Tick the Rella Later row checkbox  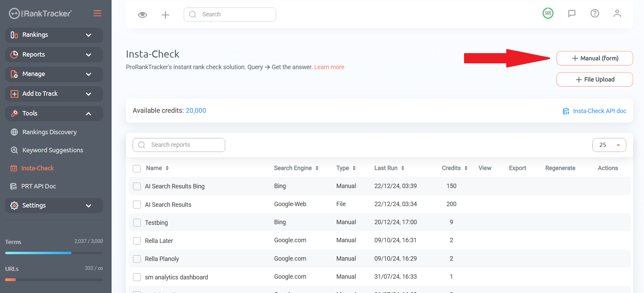137,241
